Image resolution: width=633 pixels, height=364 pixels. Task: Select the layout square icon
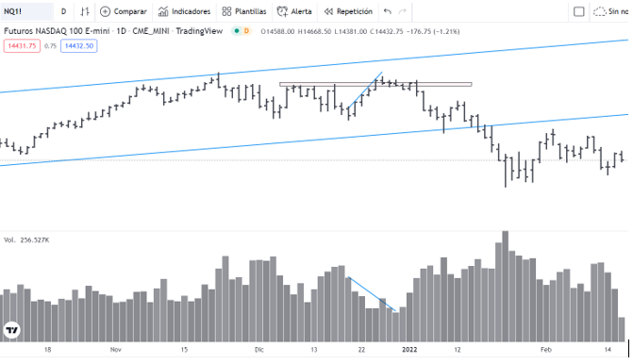pyautogui.click(x=579, y=11)
